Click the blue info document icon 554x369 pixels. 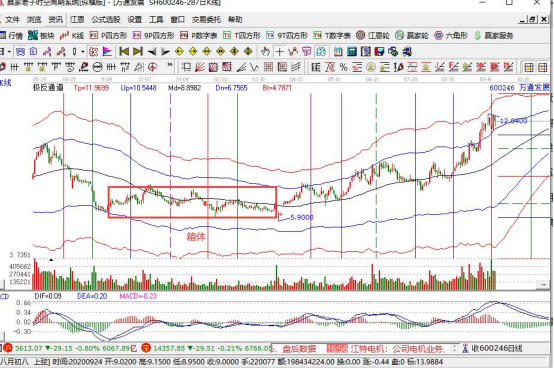click(x=33, y=52)
